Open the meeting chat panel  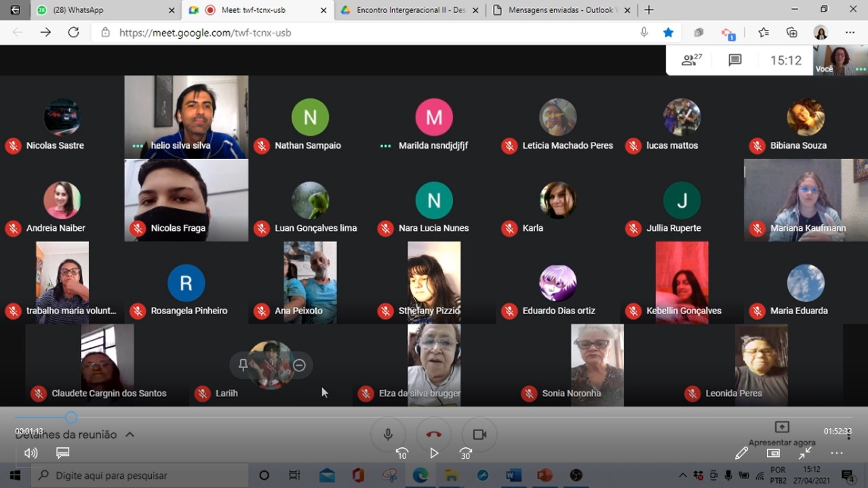pyautogui.click(x=734, y=60)
